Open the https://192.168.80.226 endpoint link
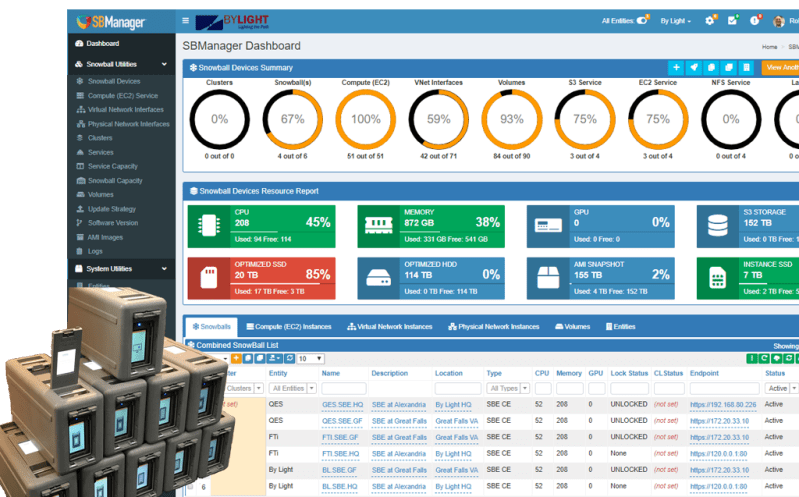 pyautogui.click(x=723, y=405)
